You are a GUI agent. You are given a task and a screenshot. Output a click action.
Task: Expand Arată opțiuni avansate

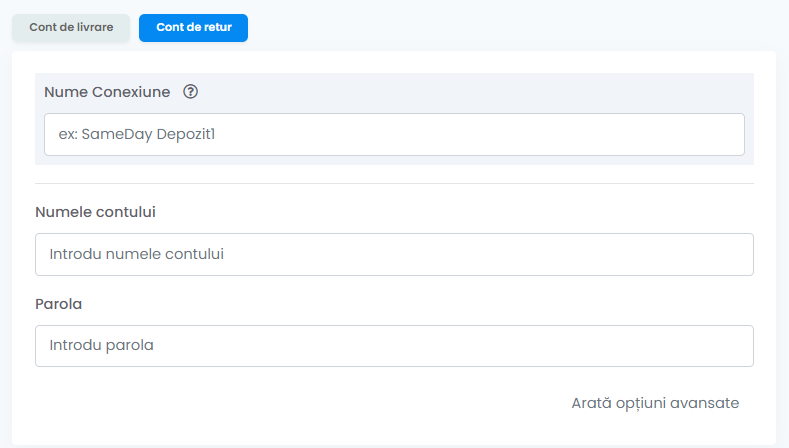pos(655,403)
